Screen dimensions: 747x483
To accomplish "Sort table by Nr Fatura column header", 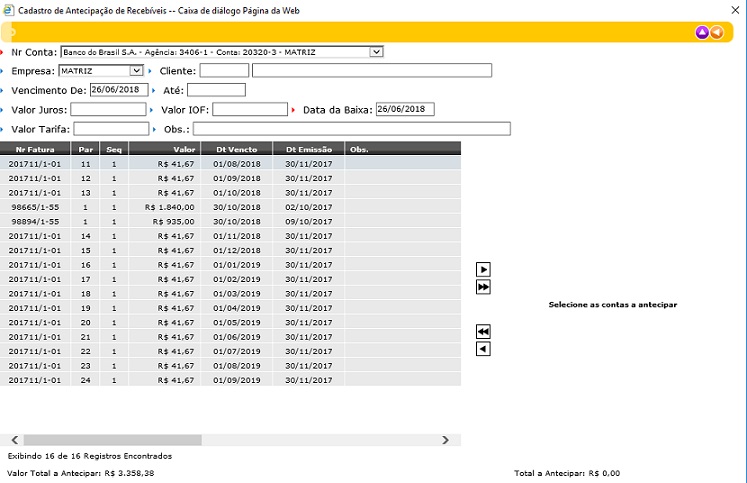I will (x=34, y=149).
